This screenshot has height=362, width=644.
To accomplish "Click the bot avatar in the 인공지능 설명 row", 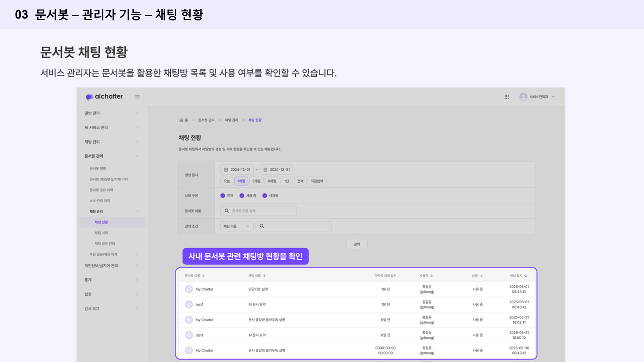I will (189, 289).
